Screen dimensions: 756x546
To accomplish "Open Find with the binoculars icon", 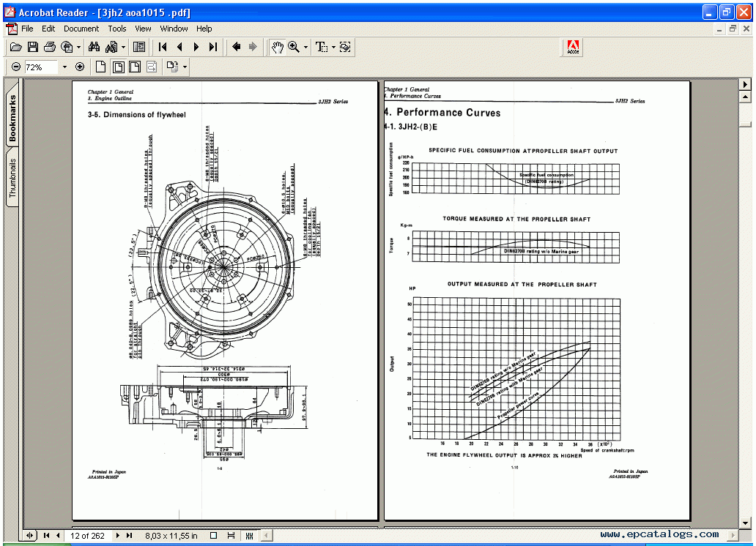I will (94, 48).
